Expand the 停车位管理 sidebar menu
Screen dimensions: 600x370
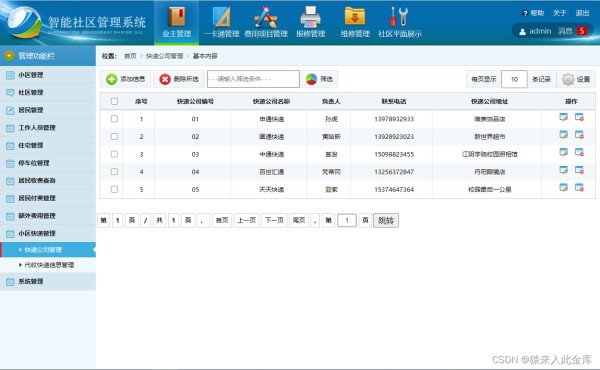48,163
